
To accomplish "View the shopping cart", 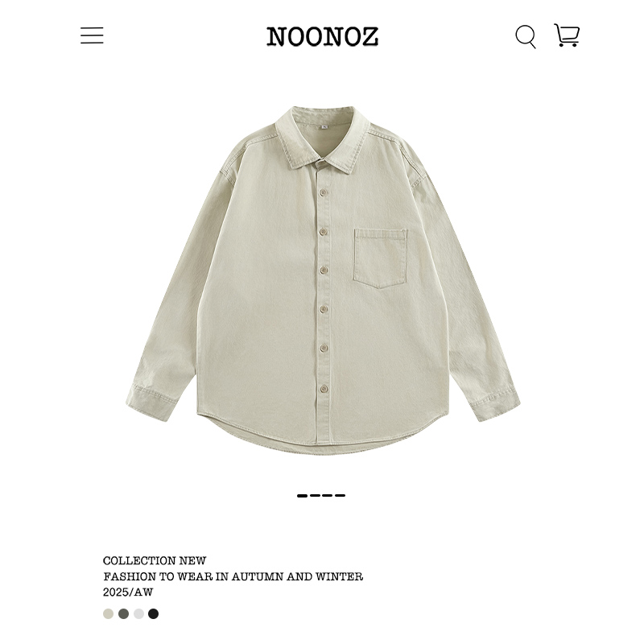I will click(x=567, y=35).
